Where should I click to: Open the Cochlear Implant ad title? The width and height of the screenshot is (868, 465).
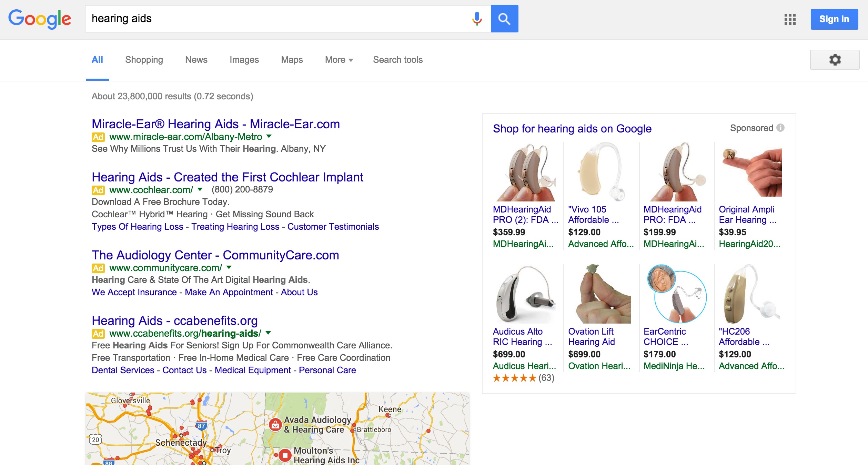pyautogui.click(x=228, y=177)
